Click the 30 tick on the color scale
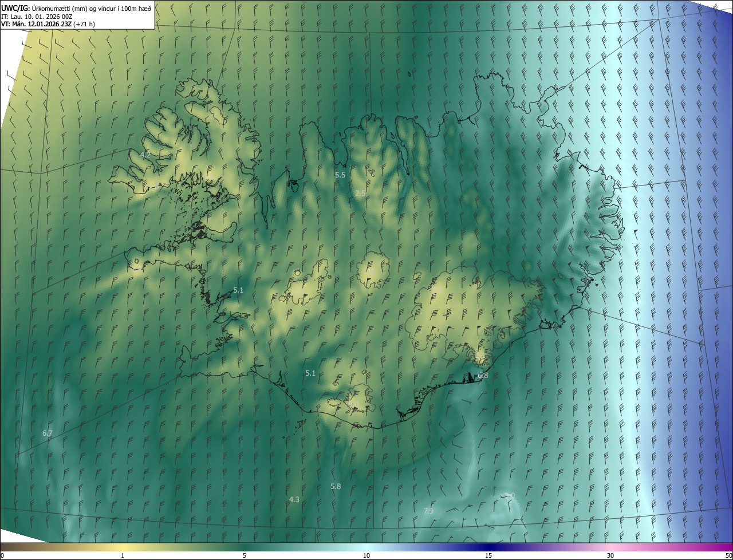The height and width of the screenshot is (560, 733). pos(610,555)
